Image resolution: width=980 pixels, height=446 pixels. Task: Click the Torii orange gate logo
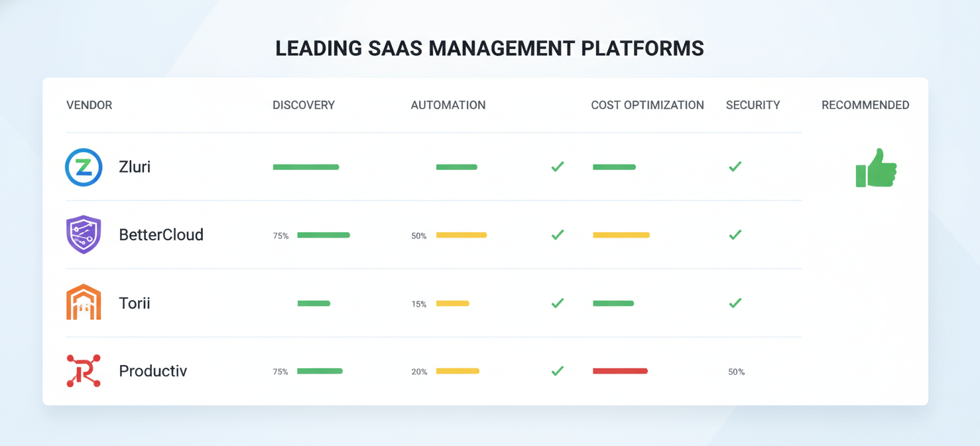(x=84, y=303)
